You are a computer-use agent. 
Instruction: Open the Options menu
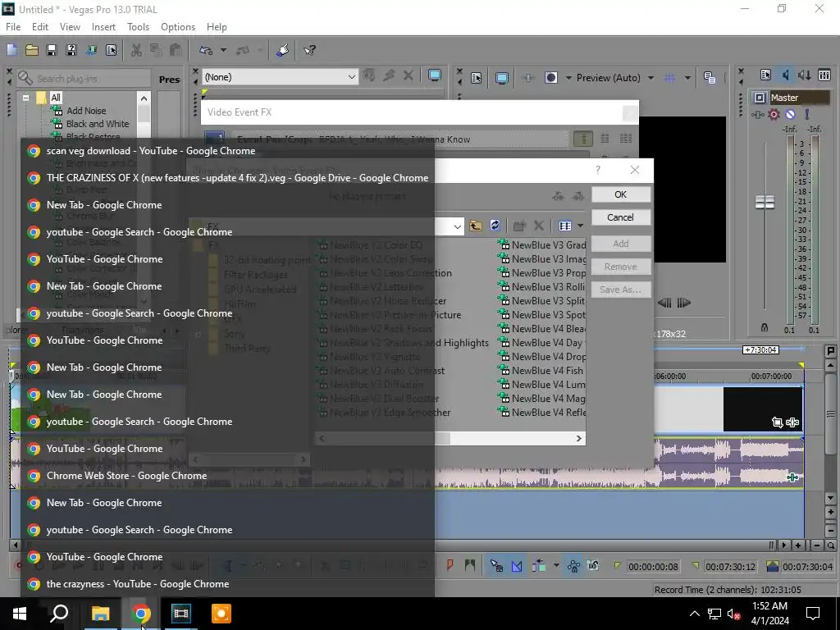[178, 27]
